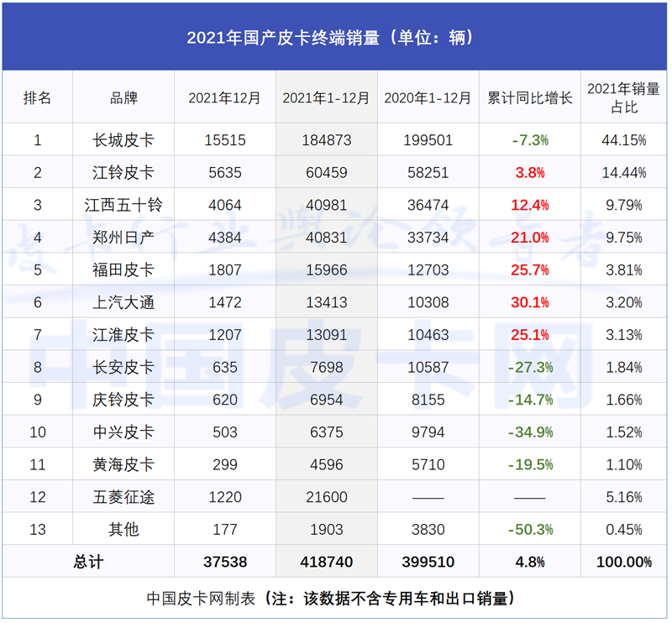Select growth value '-14.7%'

pos(530,400)
